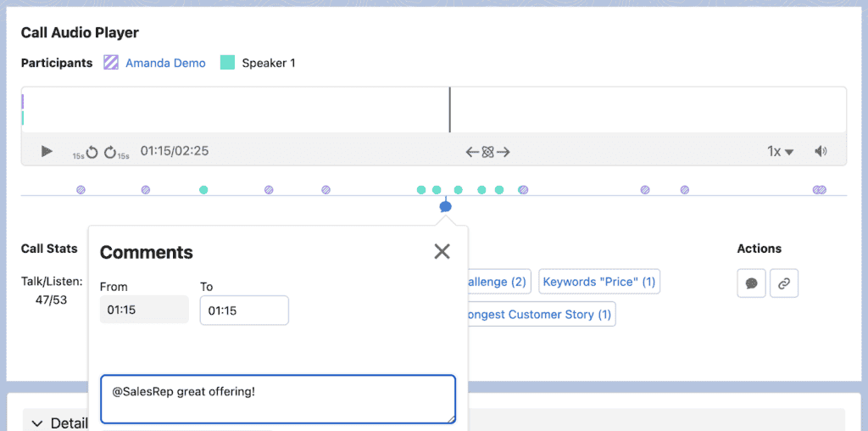Viewport: 868px width, 431px height.
Task: Add comment via Actions comment icon
Action: (x=751, y=283)
